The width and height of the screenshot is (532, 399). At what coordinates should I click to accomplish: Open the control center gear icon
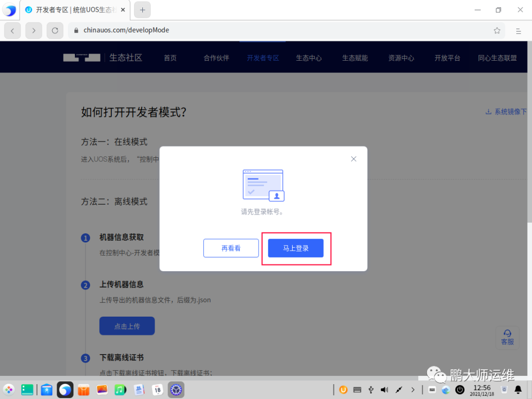(176, 390)
